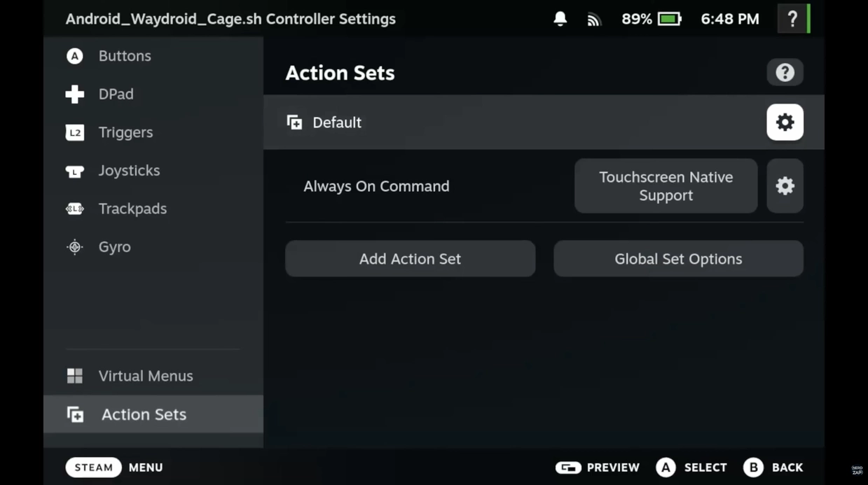This screenshot has width=868, height=485.
Task: Select the Default action set row
Action: (490, 122)
